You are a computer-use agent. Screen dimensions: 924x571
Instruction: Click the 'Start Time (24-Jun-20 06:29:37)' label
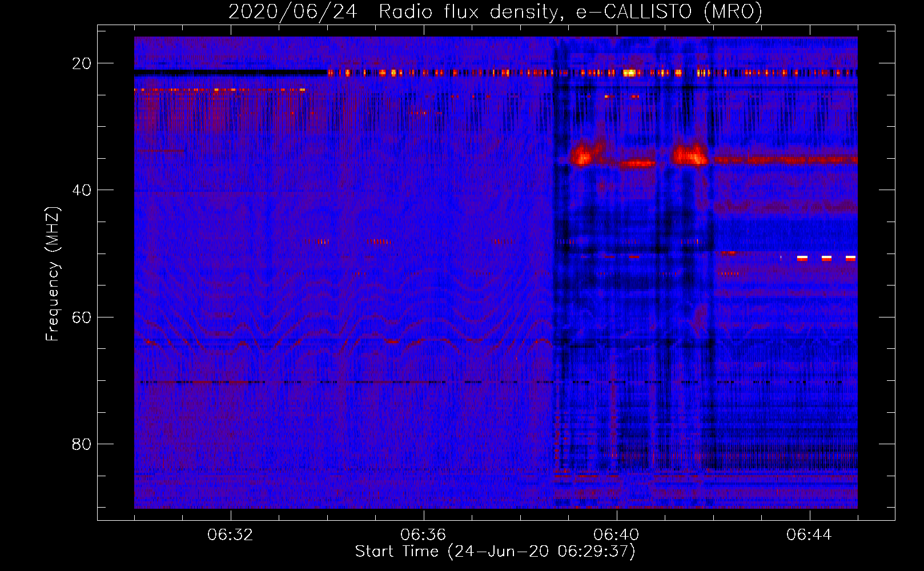click(x=495, y=552)
